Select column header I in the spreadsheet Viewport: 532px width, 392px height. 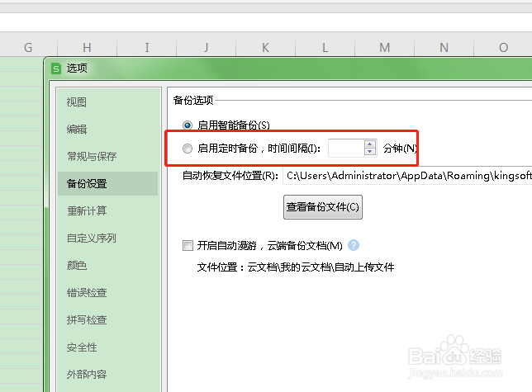(x=146, y=48)
